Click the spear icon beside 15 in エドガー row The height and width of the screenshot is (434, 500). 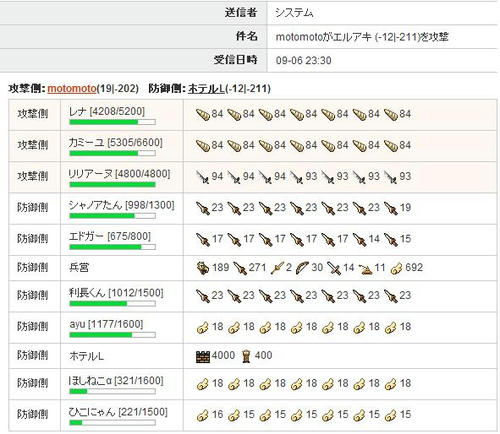390,239
